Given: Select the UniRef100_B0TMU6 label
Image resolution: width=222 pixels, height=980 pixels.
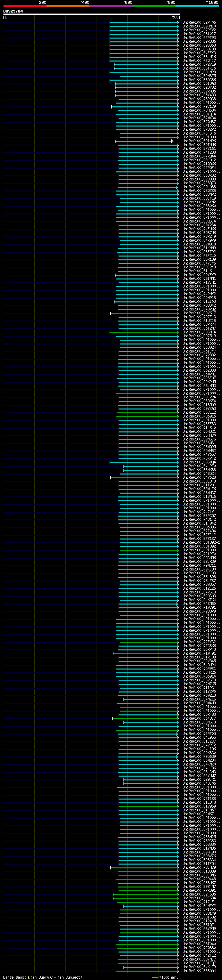Looking at the screenshot, I should pos(199,145).
